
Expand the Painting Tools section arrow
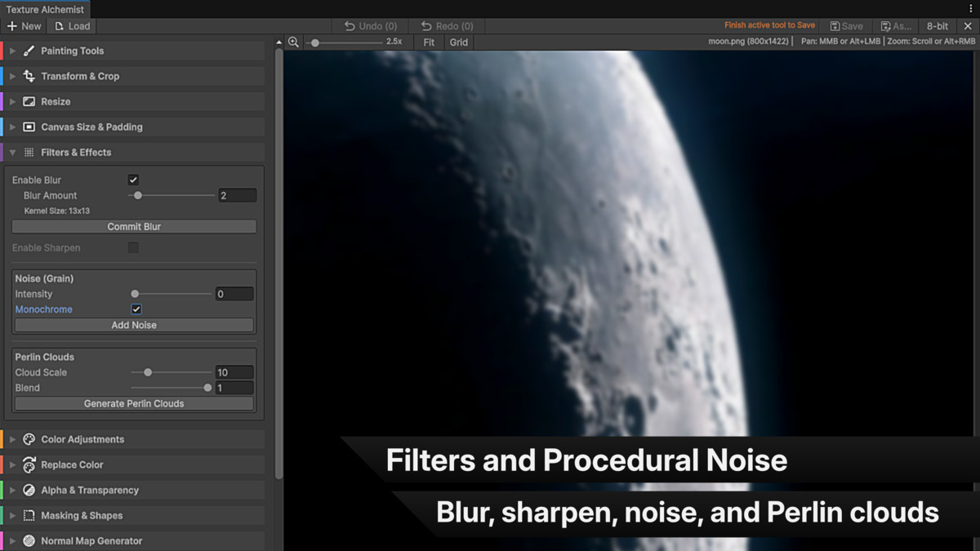point(12,51)
